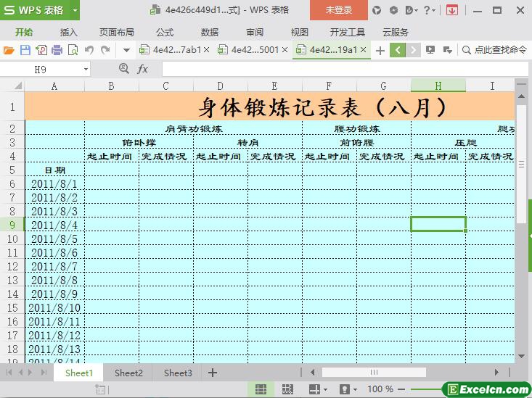Decrease zoom with the minus button

click(401, 389)
